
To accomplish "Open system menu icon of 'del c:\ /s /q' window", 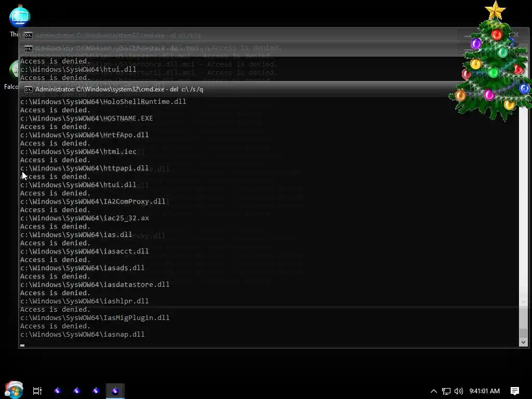I will tap(29, 89).
